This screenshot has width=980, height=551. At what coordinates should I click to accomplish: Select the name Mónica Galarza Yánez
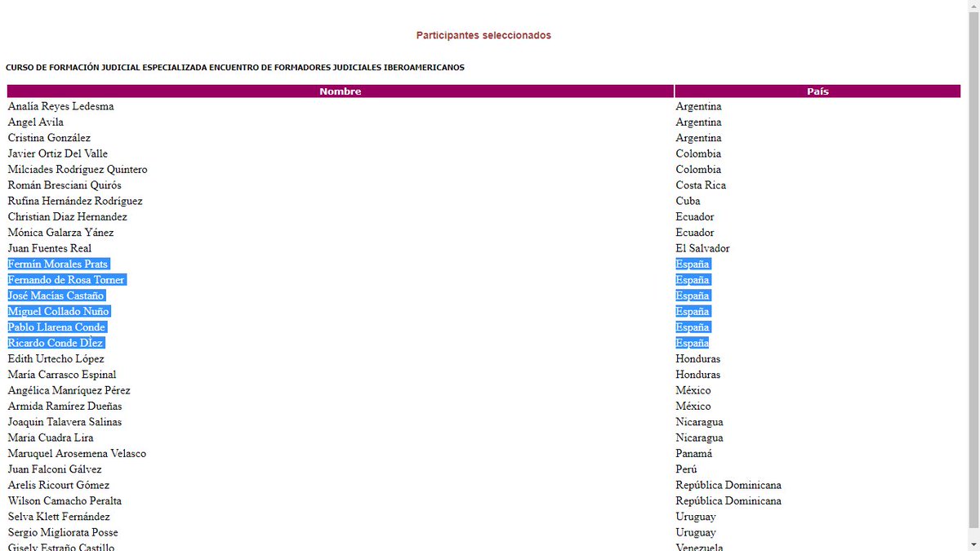[x=61, y=233]
